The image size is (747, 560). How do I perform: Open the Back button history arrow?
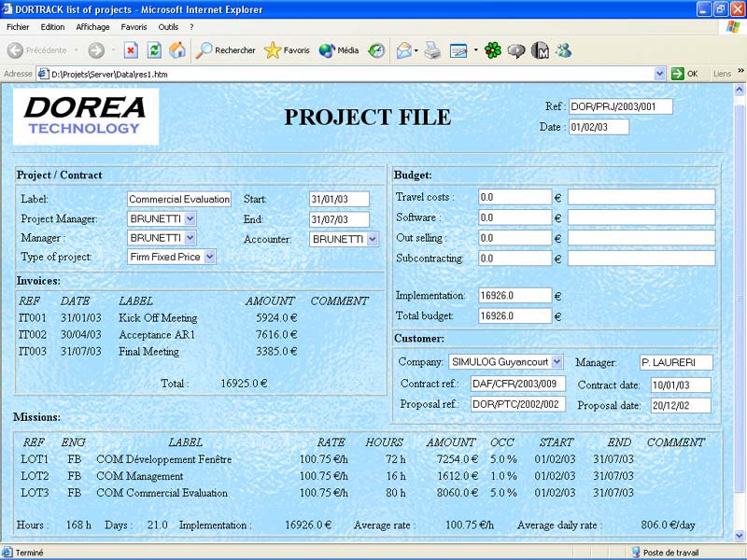pos(77,50)
